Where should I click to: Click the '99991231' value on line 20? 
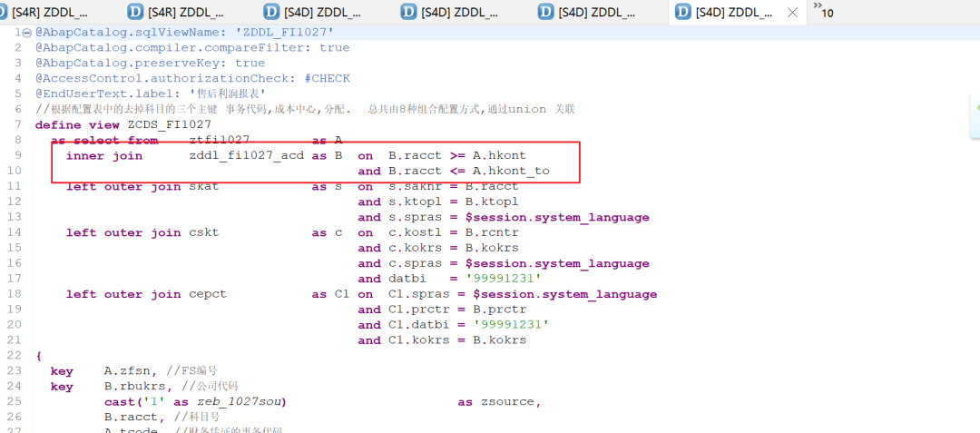[x=511, y=325]
